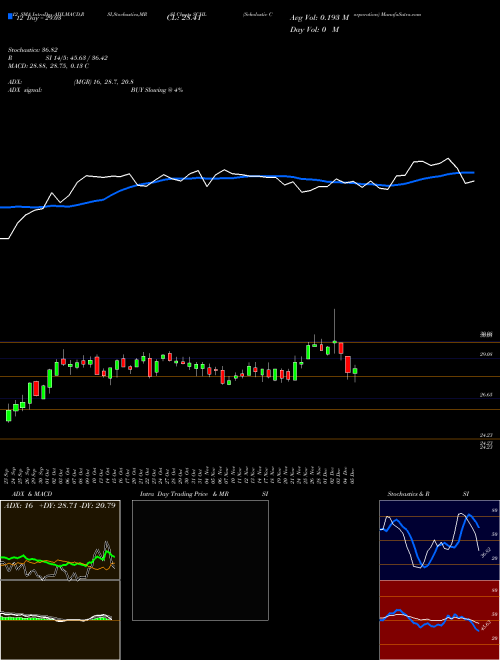Click the blue Stochastics chart panel
Image resolution: width=500 pixels, height=660 pixels.
439,540
